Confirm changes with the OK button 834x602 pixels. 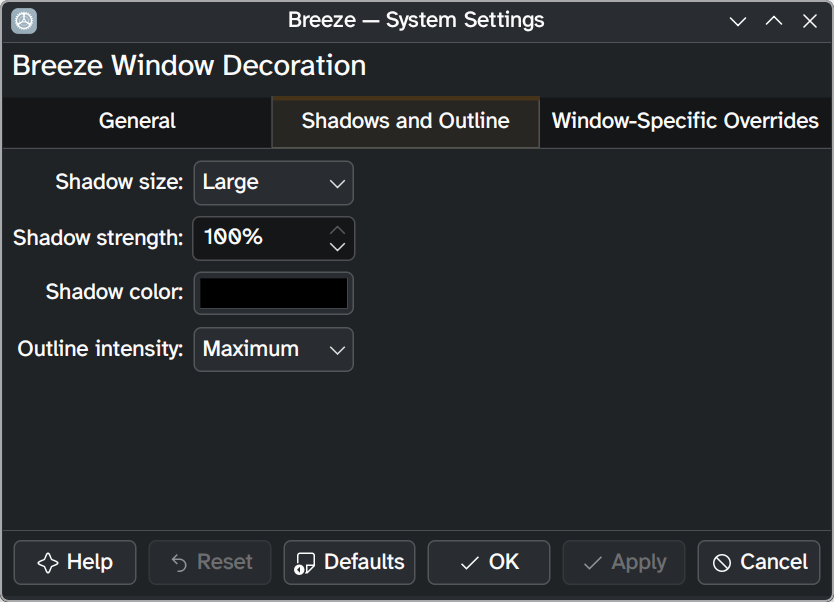click(x=489, y=563)
